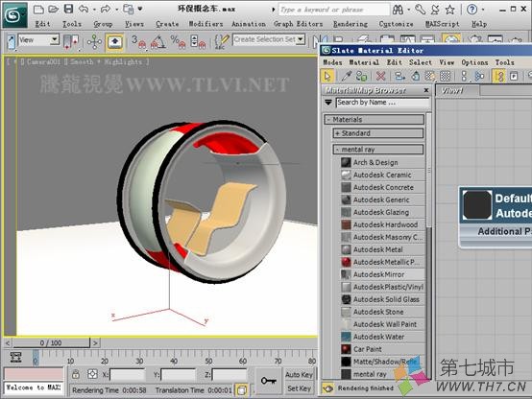Click the communication center satellite icon
Screen dimensions: 532x399
pyautogui.click(x=435, y=10)
